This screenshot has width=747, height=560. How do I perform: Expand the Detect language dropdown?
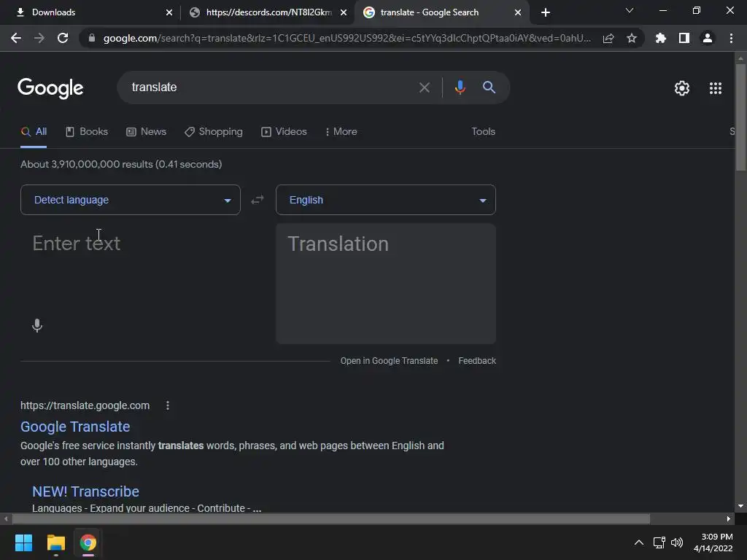pos(131,200)
